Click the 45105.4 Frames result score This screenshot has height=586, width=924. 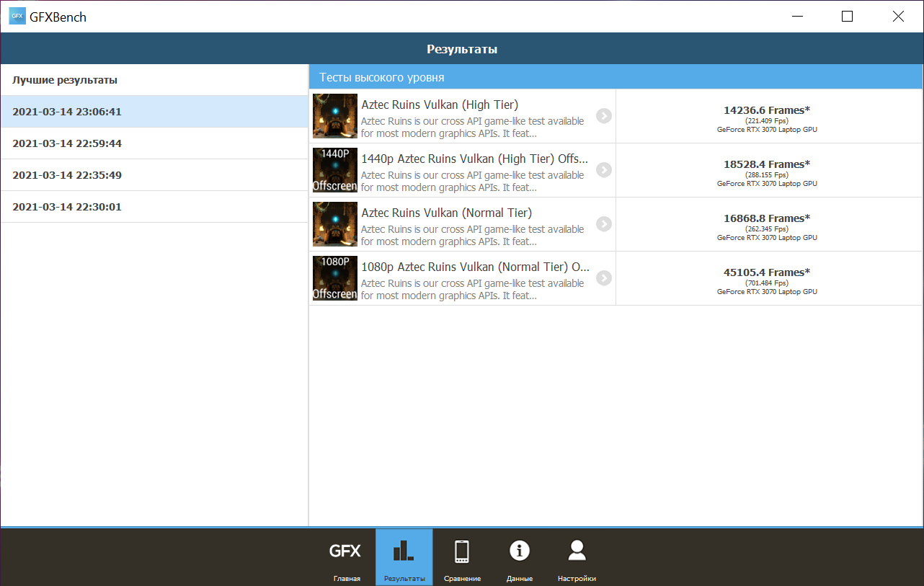pos(767,272)
